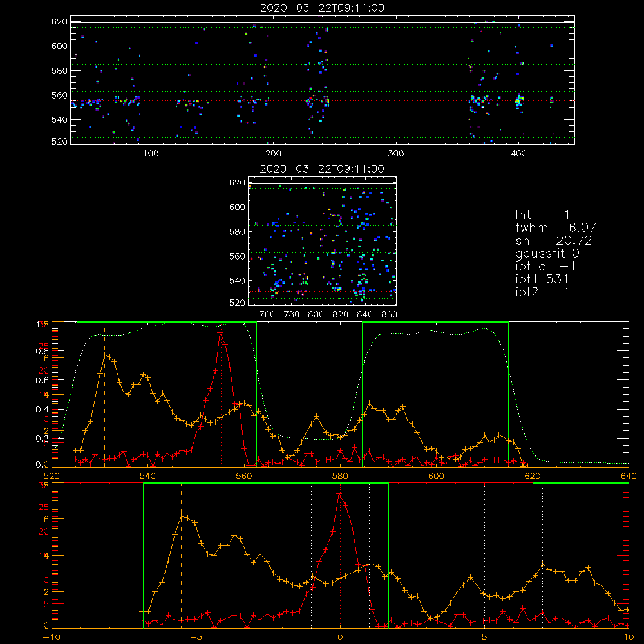This screenshot has width=644, height=644.
Task: Click x-axis label "760" of middle image
Action: (267, 315)
